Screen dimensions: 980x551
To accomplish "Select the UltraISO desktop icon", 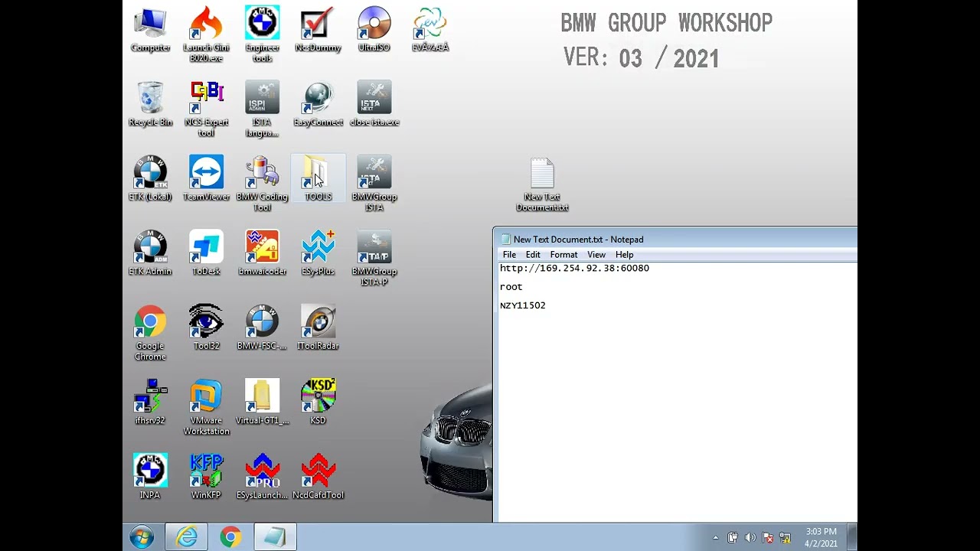I will click(x=374, y=31).
